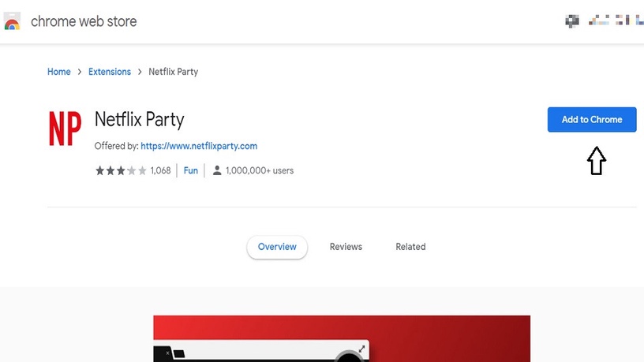The image size is (644, 362).
Task: Click the Chrome Web Store rainbow logo
Action: point(12,21)
